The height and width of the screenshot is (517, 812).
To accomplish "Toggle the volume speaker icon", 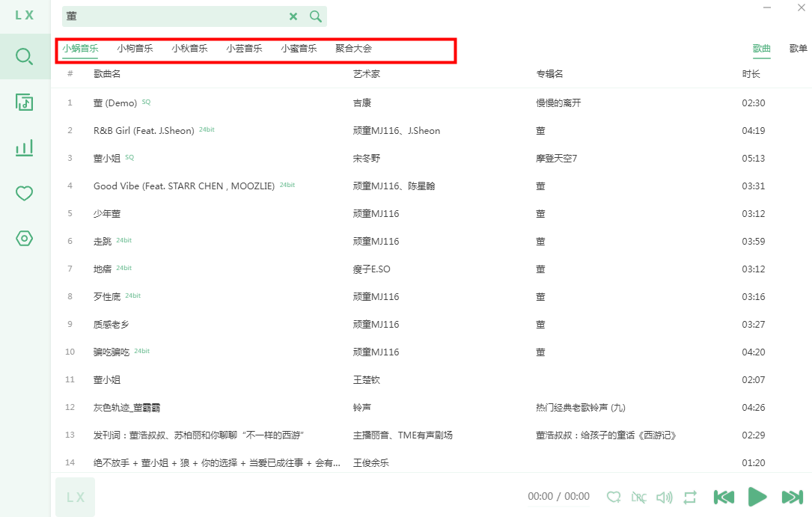I will 664,497.
